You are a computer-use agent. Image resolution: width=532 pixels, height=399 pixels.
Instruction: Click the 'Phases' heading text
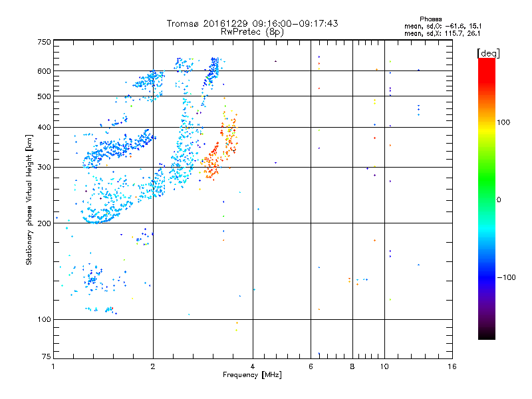coord(430,19)
